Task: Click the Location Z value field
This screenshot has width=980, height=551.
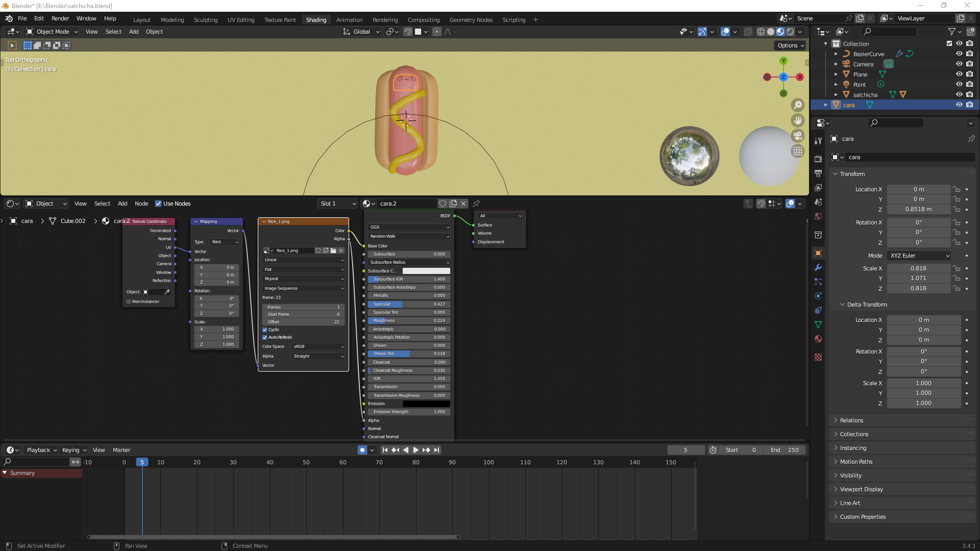Action: (918, 209)
